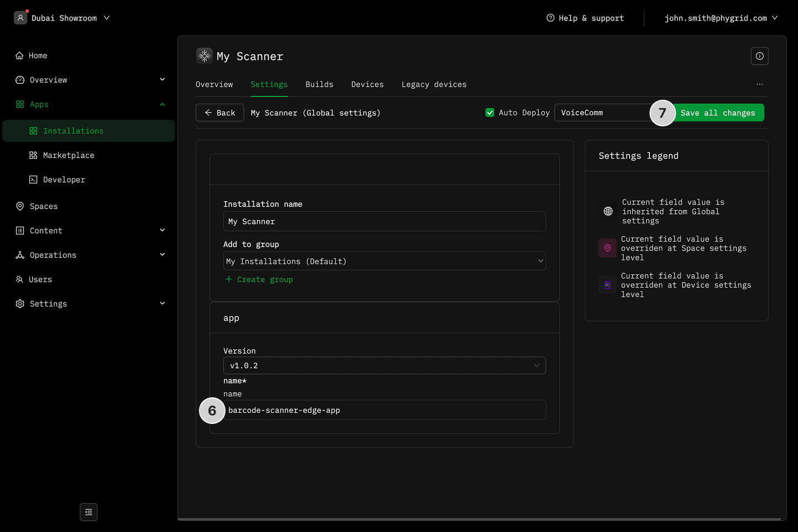The height and width of the screenshot is (532, 798).
Task: Open the Users page
Action: click(40, 279)
